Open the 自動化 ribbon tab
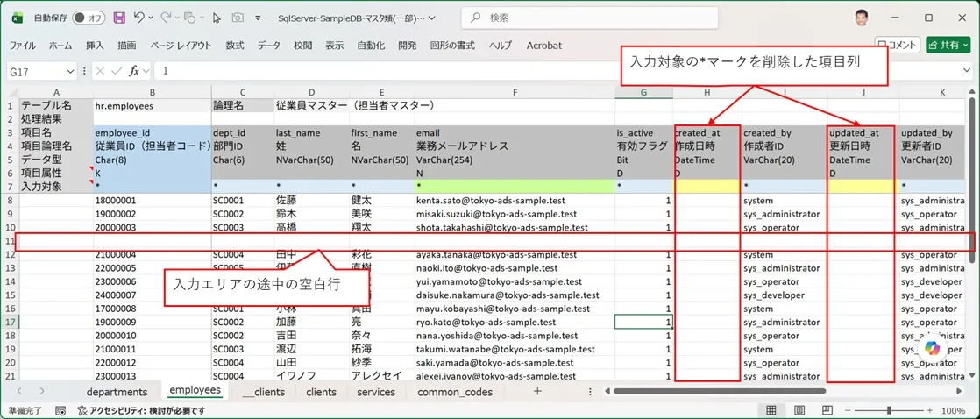Screen dimensions: 980x419 (371, 45)
